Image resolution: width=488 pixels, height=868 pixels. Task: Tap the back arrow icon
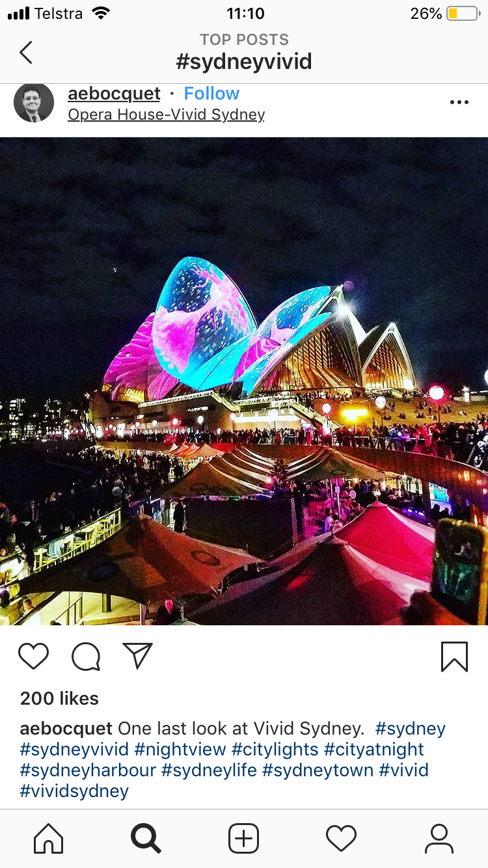tap(26, 52)
